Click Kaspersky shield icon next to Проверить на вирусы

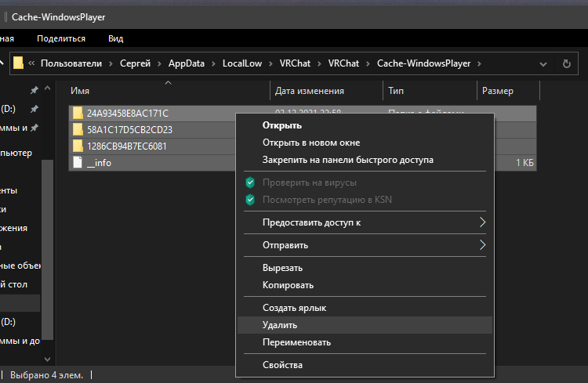[x=250, y=182]
